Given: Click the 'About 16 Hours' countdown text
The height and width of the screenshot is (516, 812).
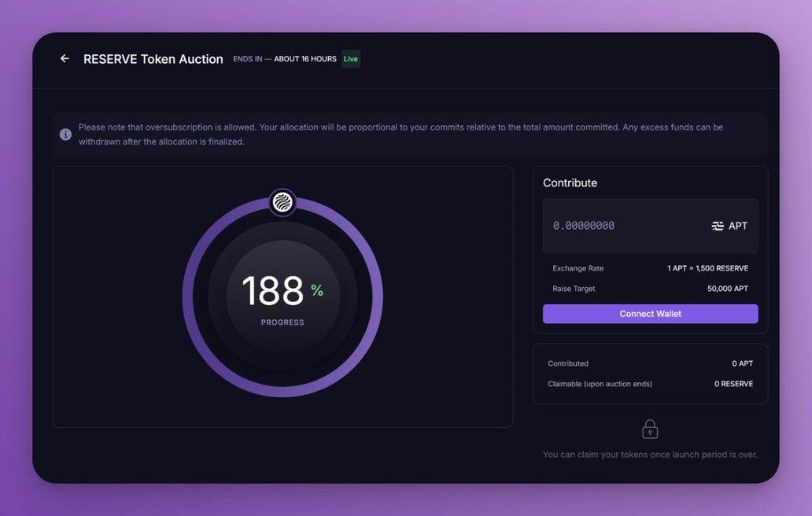Looking at the screenshot, I should pyautogui.click(x=305, y=59).
